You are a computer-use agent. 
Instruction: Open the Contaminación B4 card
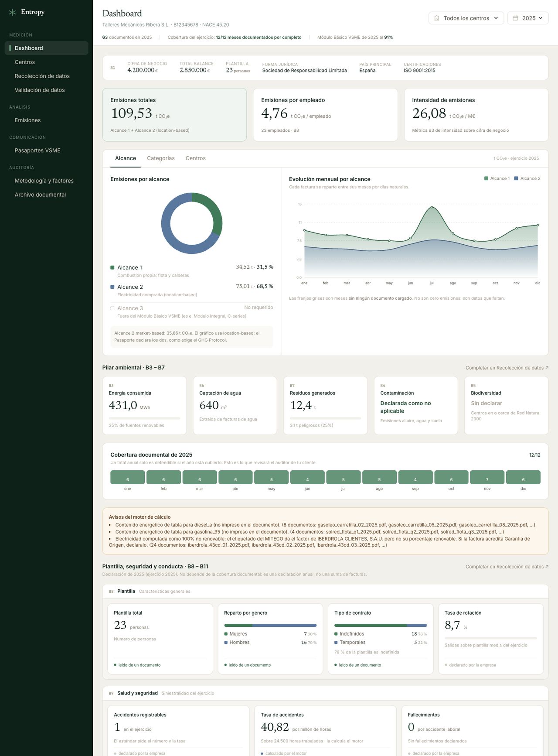[416, 405]
